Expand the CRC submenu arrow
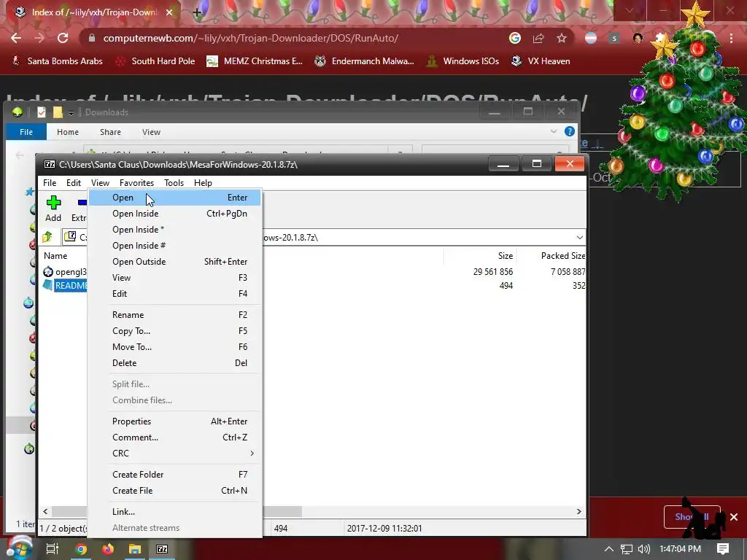 point(252,454)
